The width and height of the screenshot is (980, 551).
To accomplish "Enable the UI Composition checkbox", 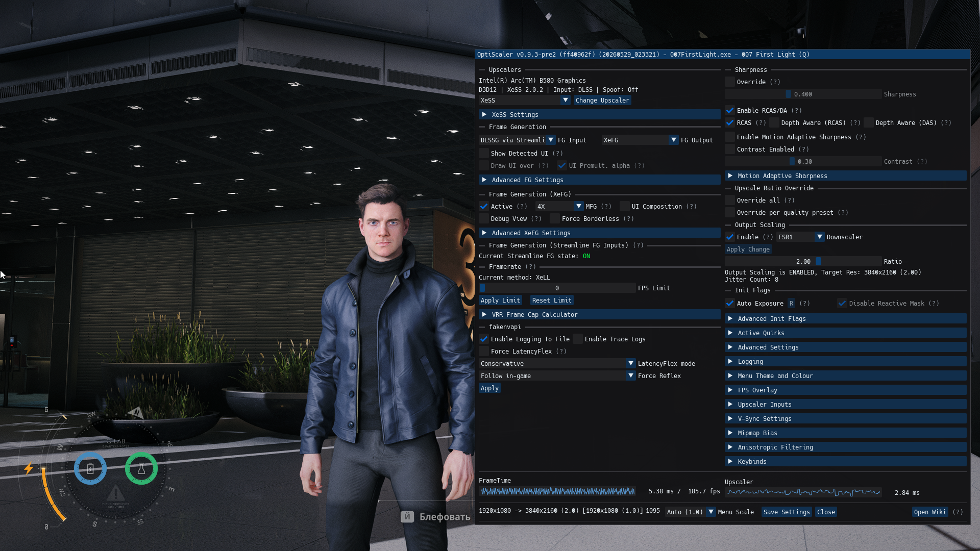I will pyautogui.click(x=625, y=207).
